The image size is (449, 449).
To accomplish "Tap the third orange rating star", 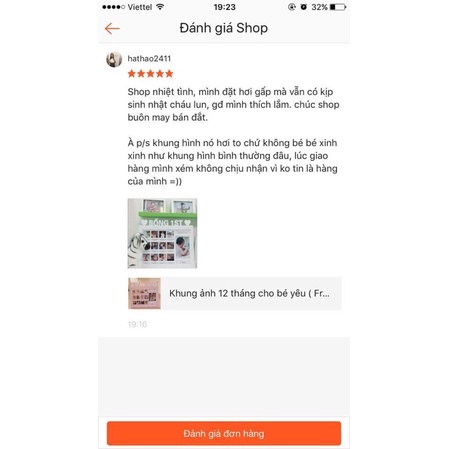I will (150, 73).
